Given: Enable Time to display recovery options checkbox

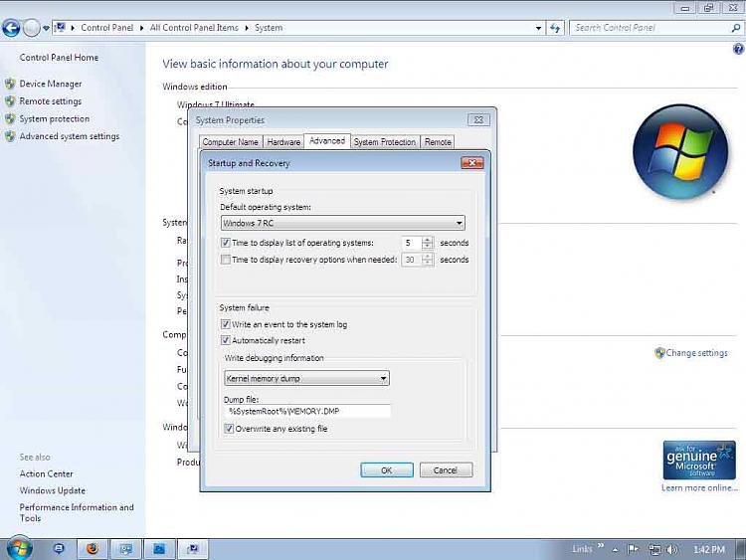Looking at the screenshot, I should 226,260.
